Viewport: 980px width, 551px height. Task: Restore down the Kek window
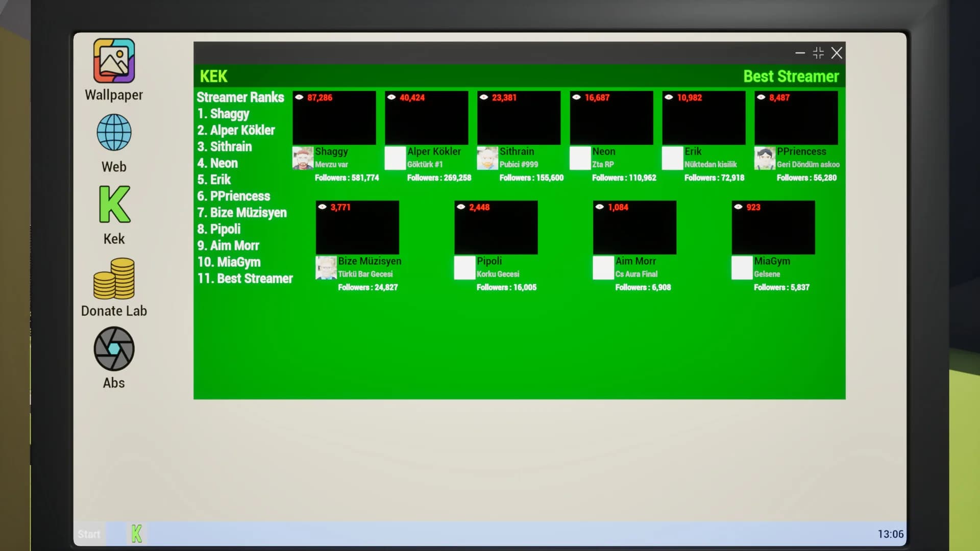pos(818,53)
